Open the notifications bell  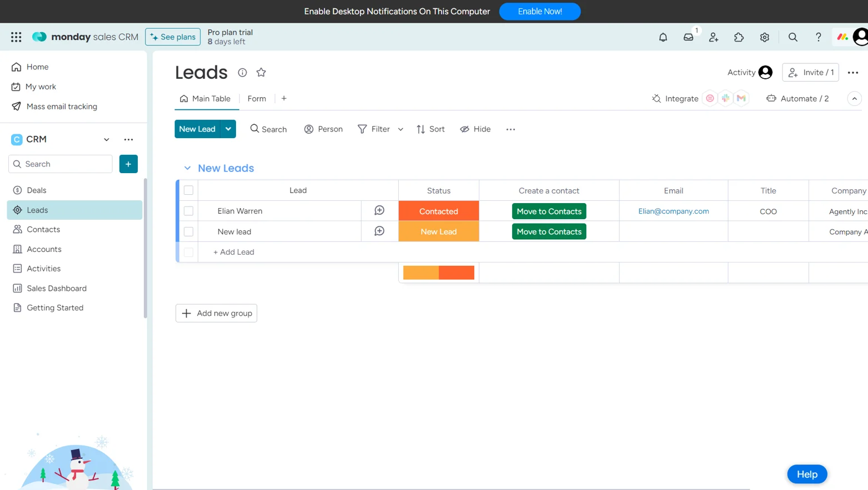(663, 37)
